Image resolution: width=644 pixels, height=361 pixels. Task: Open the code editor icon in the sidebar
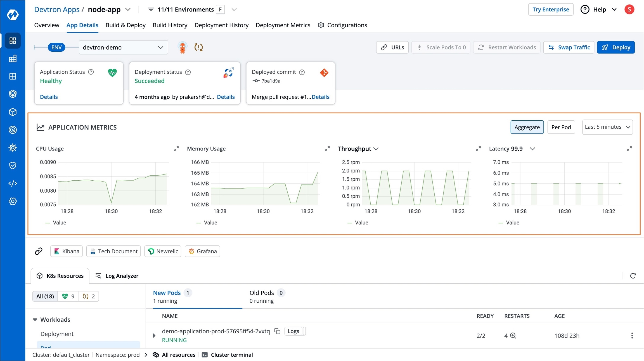tap(13, 183)
